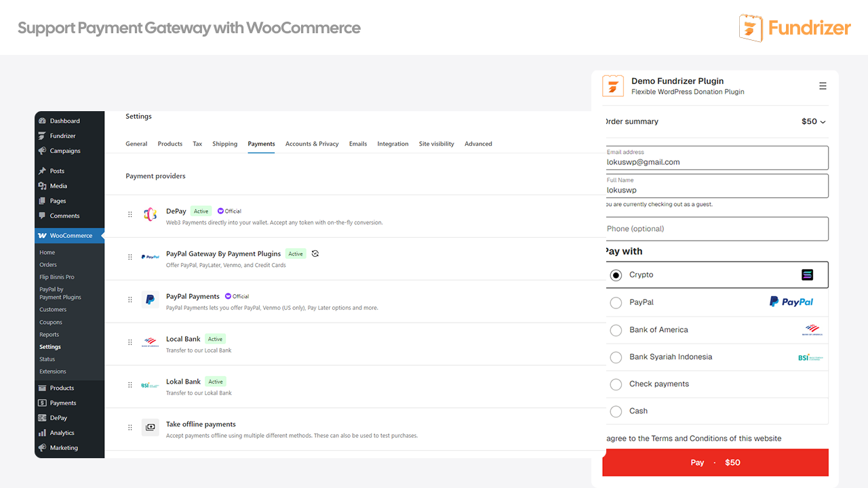
Task: Open the Dashboard icon in sidebar
Action: [43, 121]
